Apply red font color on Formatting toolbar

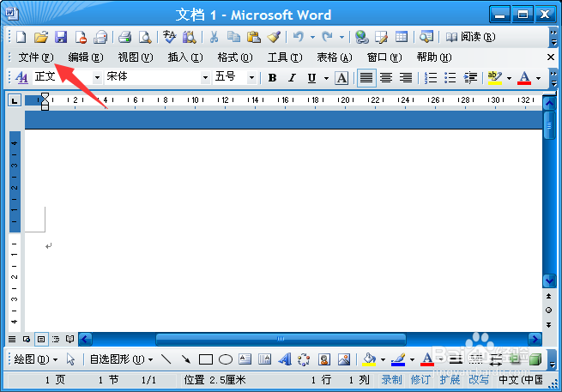[x=524, y=77]
